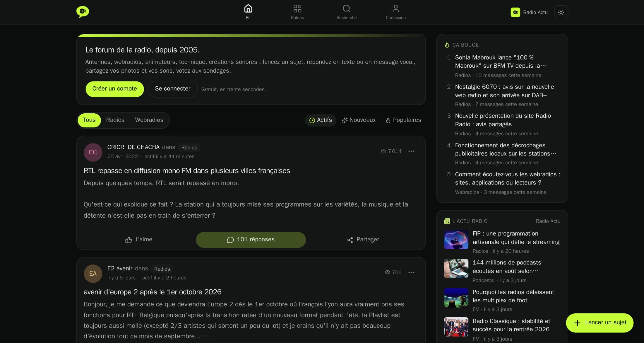Click the eye views icon showing 706
Viewport: 644px width, 343px height.
[x=387, y=272]
